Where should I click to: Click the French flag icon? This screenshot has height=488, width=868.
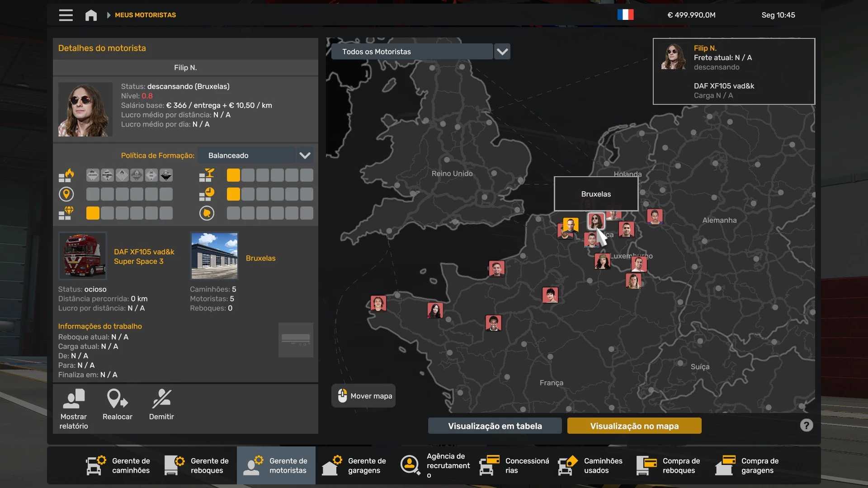[x=625, y=15]
